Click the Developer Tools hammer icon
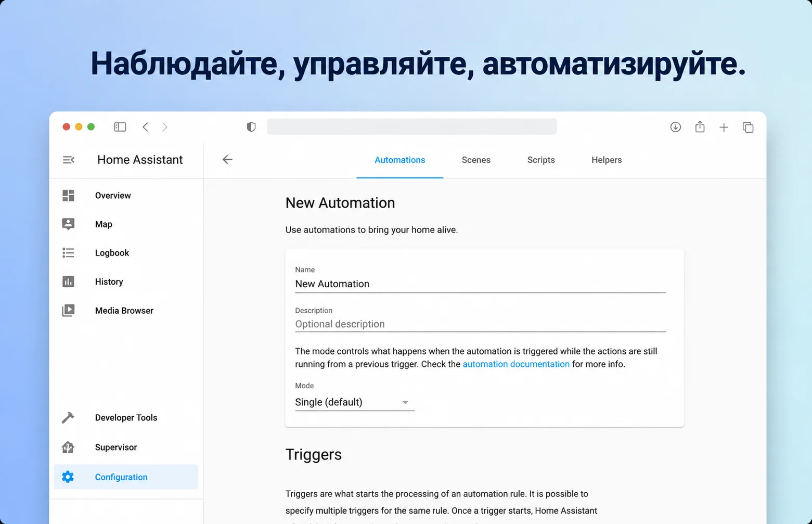The image size is (812, 524). [x=68, y=417]
